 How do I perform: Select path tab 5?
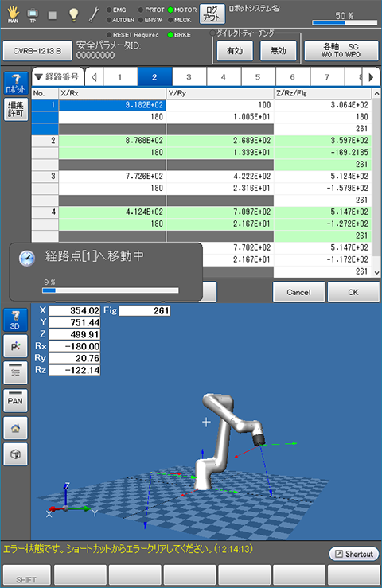click(x=258, y=77)
